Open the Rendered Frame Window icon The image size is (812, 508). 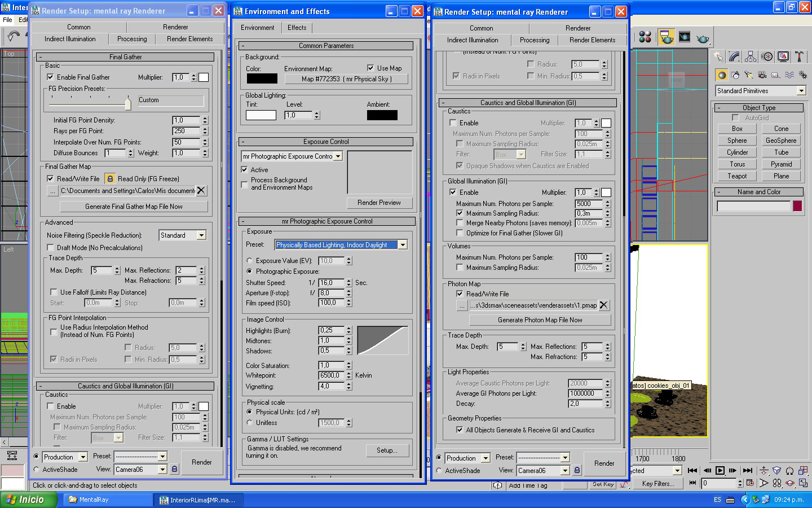point(685,37)
